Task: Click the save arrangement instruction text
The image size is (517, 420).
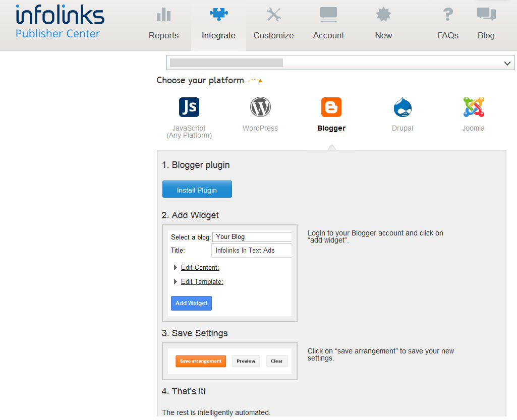Action: click(x=381, y=355)
